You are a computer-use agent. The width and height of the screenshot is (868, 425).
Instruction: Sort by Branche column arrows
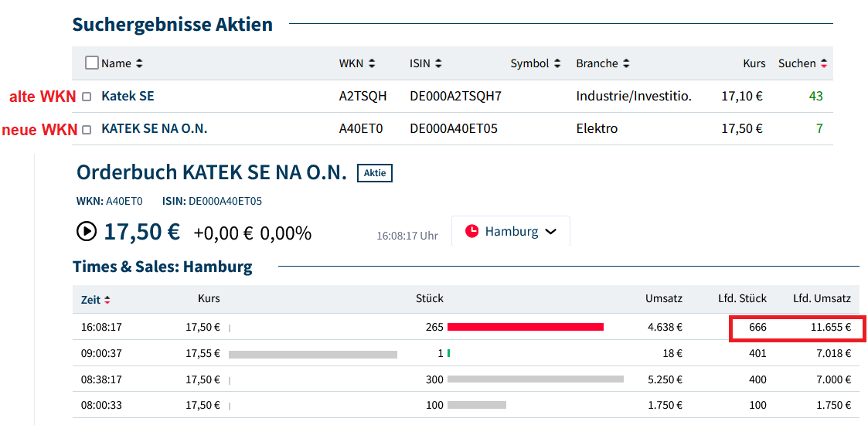tap(626, 63)
